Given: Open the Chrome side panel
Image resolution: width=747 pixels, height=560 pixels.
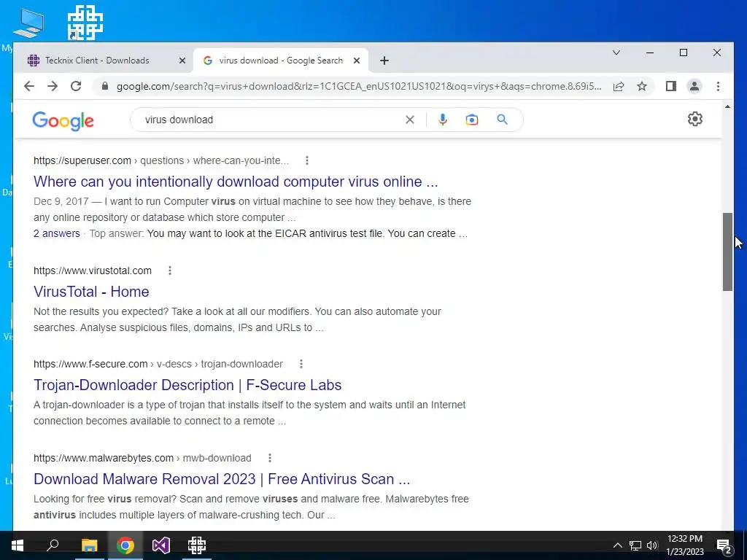Looking at the screenshot, I should [671, 86].
